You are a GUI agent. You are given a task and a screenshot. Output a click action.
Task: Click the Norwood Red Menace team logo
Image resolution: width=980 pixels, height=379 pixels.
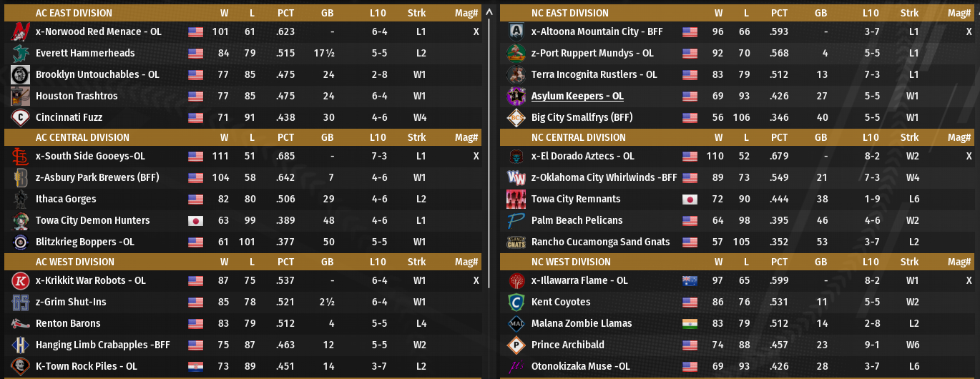coord(20,31)
